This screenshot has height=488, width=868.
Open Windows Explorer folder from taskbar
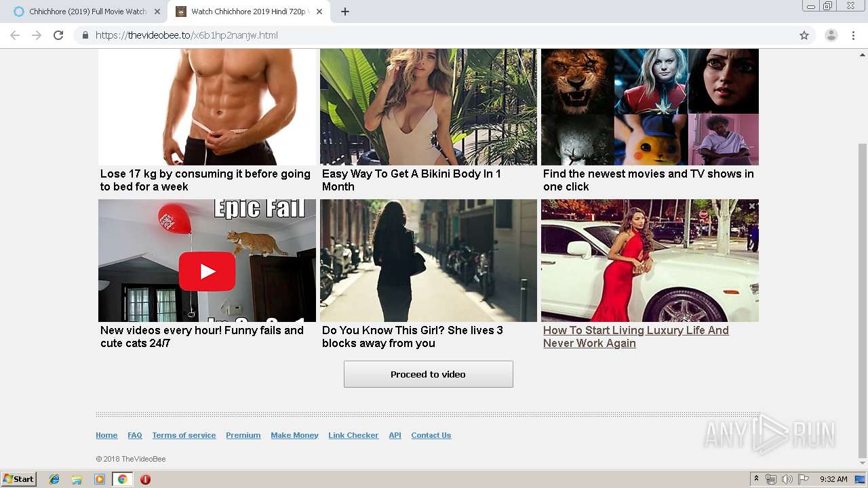(x=77, y=479)
